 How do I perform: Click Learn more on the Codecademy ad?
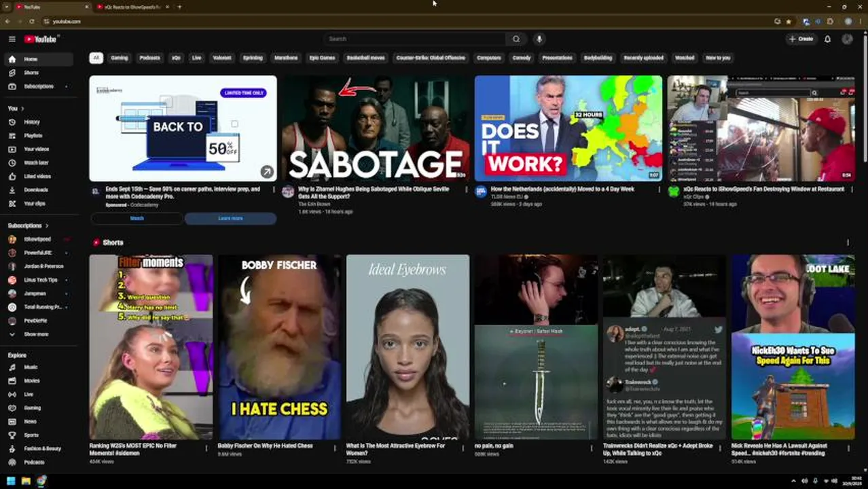pyautogui.click(x=230, y=218)
